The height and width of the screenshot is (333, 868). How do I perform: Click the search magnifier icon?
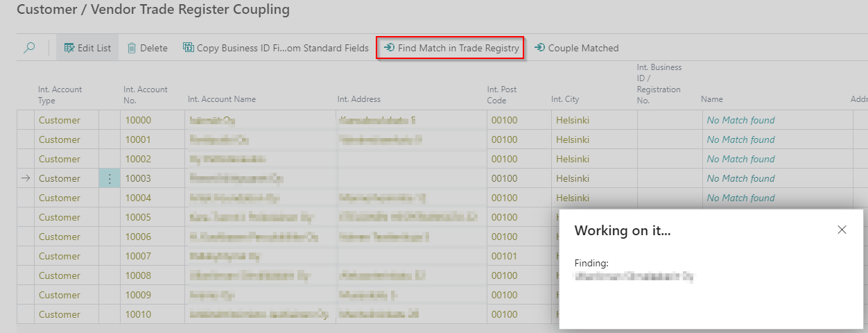(29, 48)
